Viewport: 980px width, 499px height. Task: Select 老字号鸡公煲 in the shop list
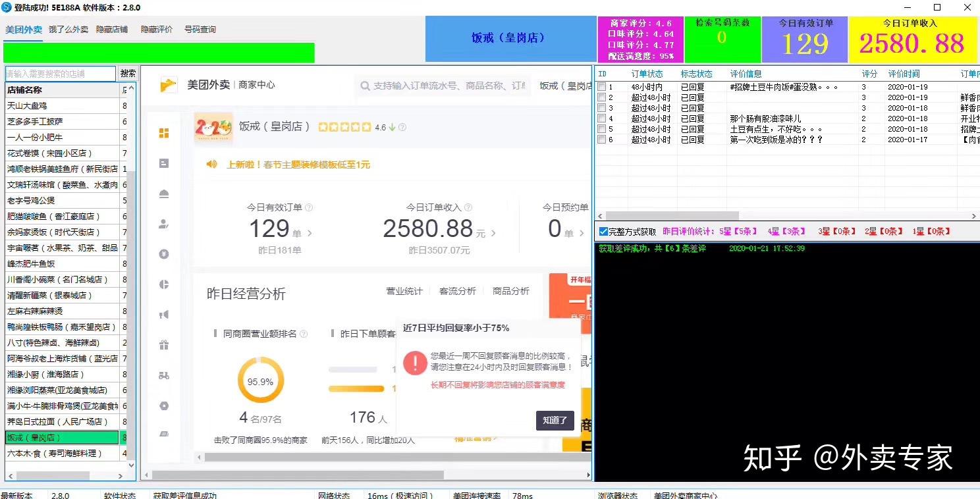click(62, 200)
